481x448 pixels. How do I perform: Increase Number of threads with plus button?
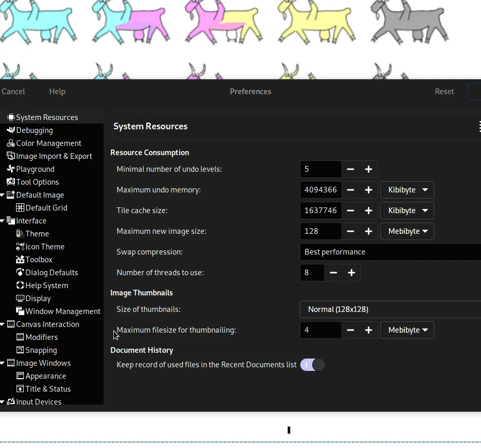352,273
